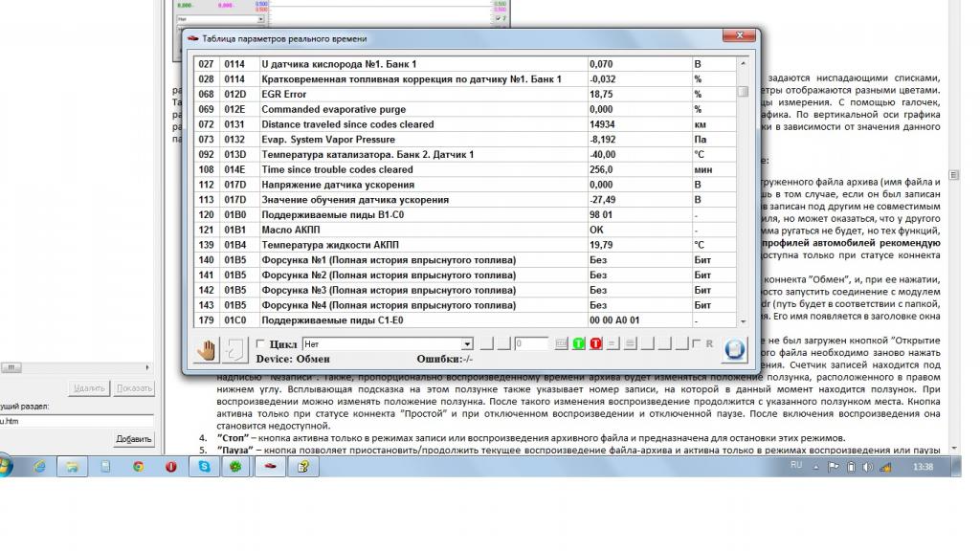Image resolution: width=980 pixels, height=551 pixels.
Task: Click the network signal tray icon
Action: click(885, 467)
